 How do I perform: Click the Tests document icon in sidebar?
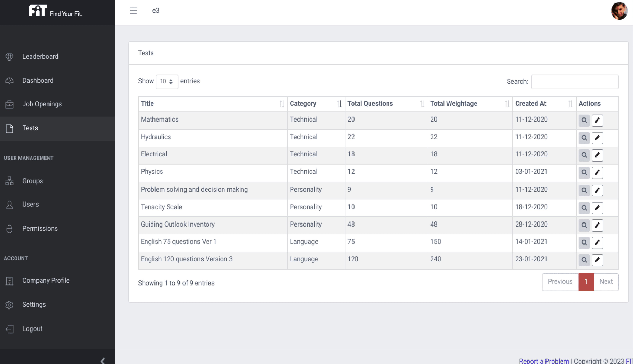pyautogui.click(x=9, y=128)
